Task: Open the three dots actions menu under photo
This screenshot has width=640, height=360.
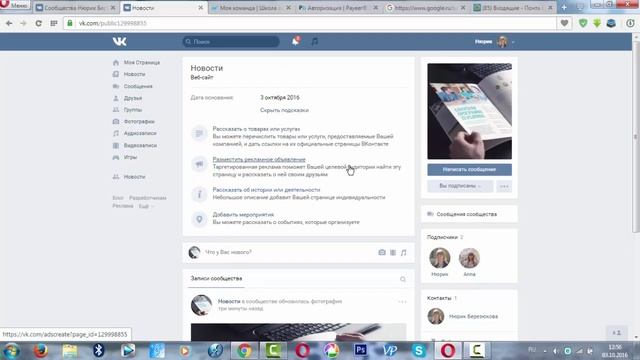Action: click(x=504, y=186)
